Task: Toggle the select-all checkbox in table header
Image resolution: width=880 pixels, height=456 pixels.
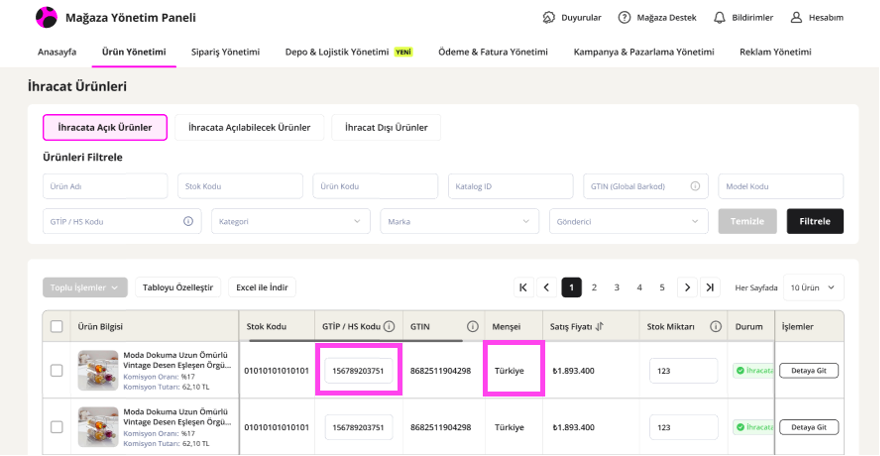Action: (x=57, y=326)
